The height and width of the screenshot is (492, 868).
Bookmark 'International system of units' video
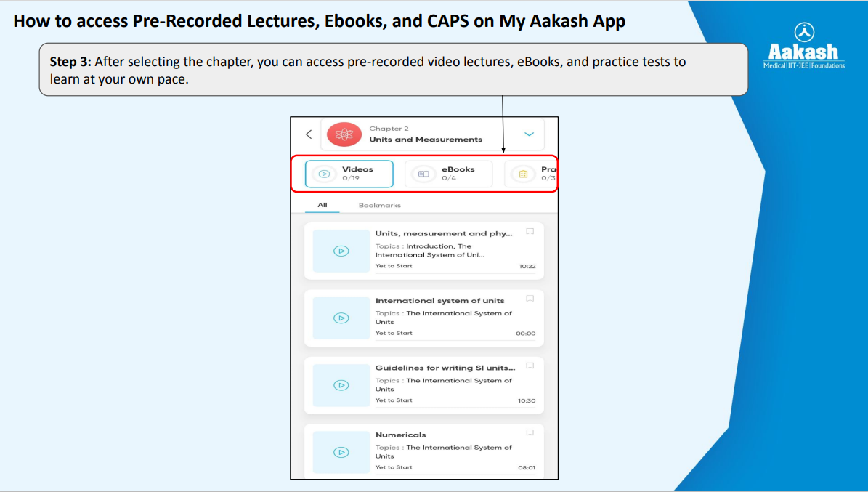(x=530, y=299)
